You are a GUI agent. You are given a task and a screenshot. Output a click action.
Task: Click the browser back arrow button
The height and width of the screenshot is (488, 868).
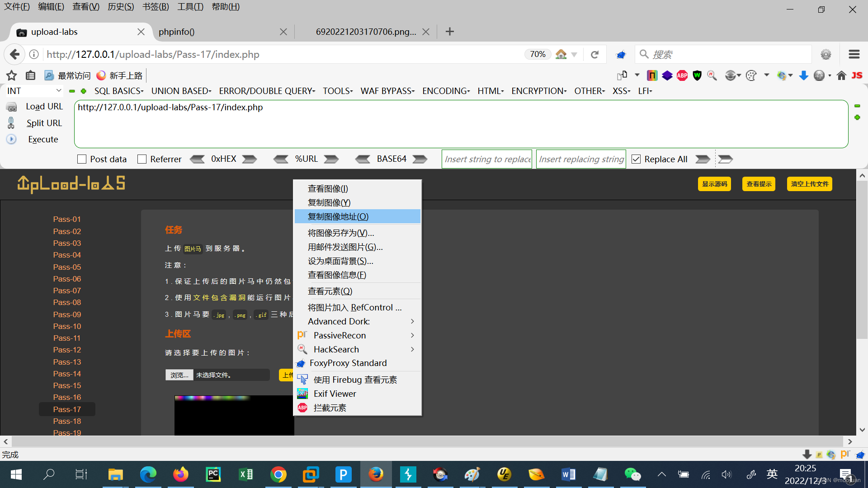pos(14,55)
